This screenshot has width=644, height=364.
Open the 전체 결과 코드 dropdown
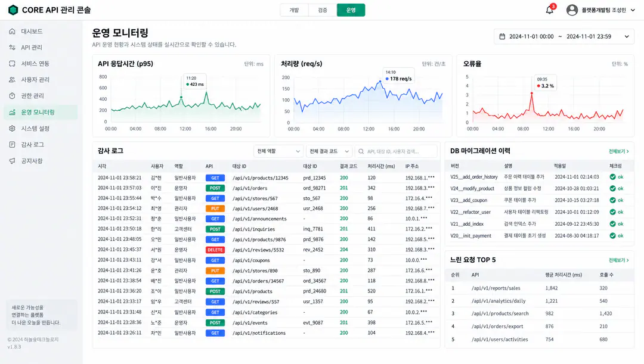pos(329,151)
